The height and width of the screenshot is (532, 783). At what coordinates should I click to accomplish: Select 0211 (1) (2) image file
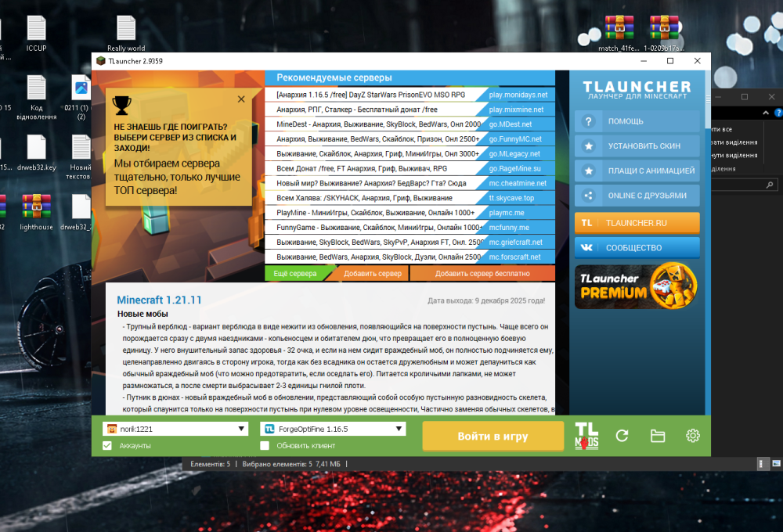pos(81,97)
